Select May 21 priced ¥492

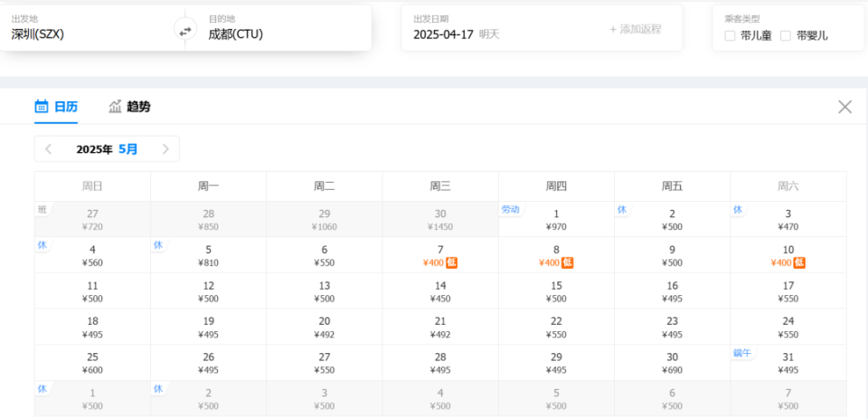[440, 327]
